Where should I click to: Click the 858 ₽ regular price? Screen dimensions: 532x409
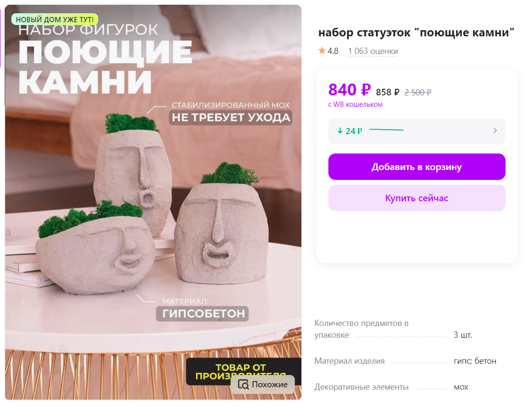pos(387,92)
